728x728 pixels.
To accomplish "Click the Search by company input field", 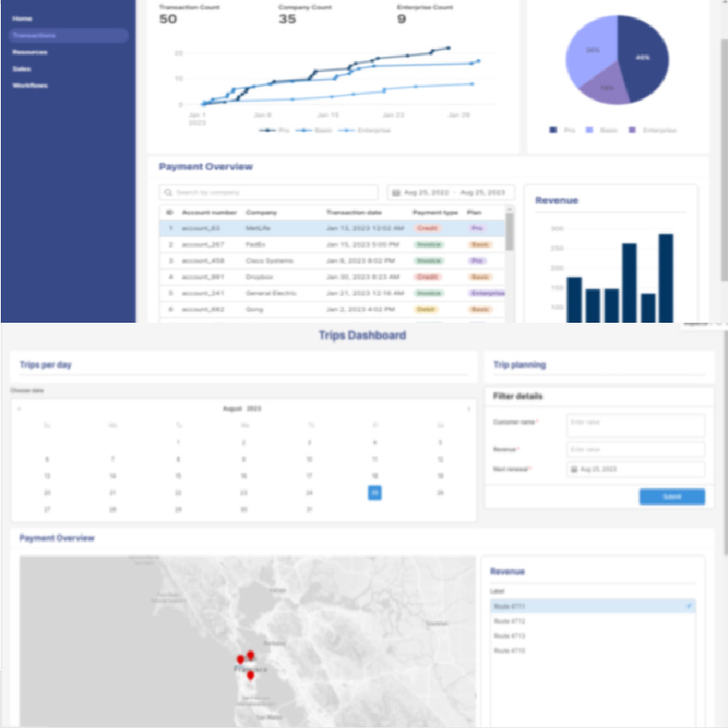I will coord(243,192).
